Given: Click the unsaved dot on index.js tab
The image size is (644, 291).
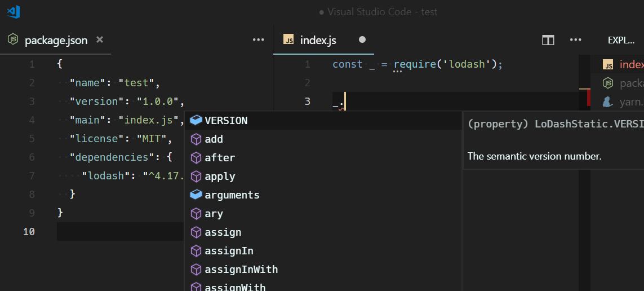Looking at the screenshot, I should [x=362, y=40].
